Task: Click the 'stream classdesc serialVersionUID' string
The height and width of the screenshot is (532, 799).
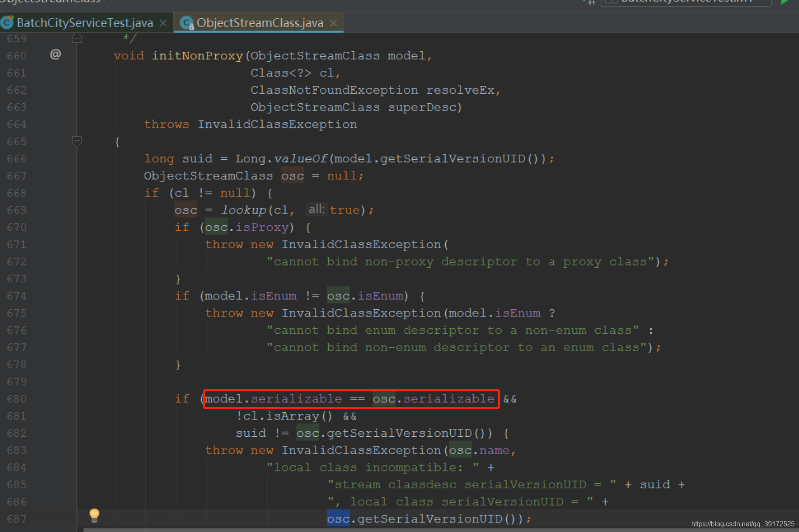Action: 472,484
